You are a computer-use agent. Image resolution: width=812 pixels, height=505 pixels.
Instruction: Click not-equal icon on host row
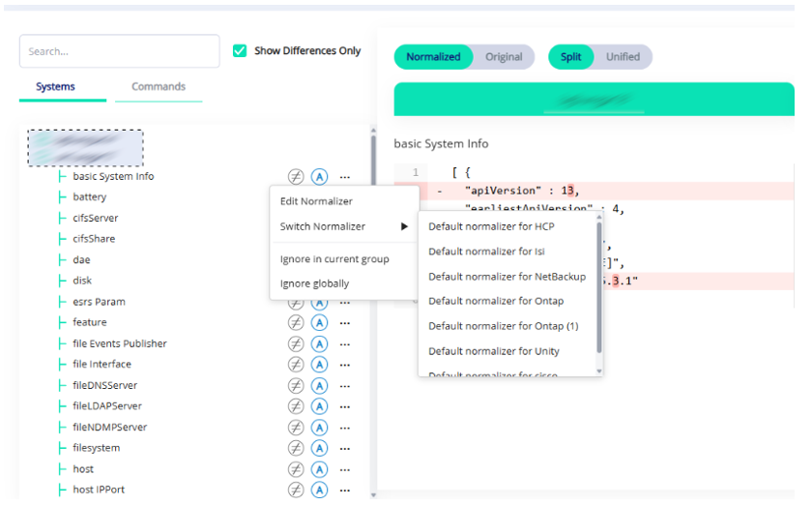coord(296,470)
